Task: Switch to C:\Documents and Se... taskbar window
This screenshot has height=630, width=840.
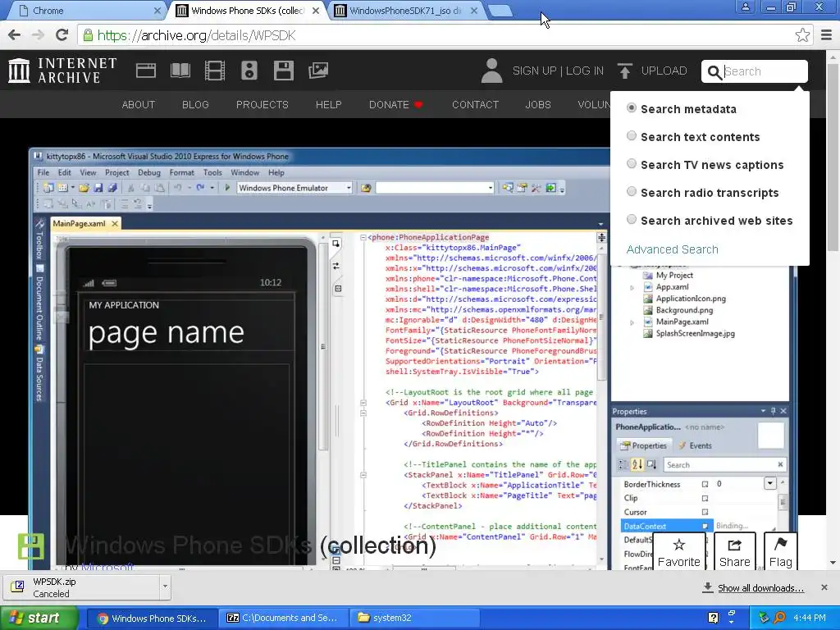Action: point(283,618)
